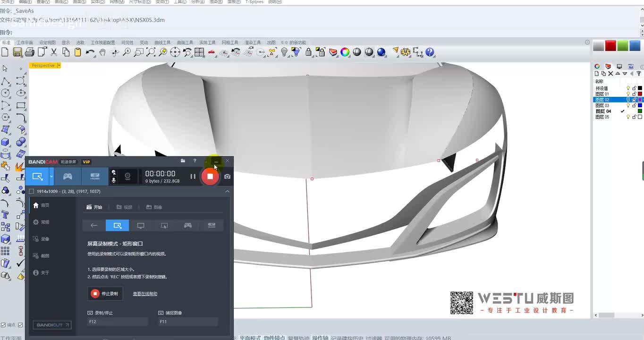Click the blue rendered sphere icon
The height and width of the screenshot is (340, 644).
click(x=381, y=52)
